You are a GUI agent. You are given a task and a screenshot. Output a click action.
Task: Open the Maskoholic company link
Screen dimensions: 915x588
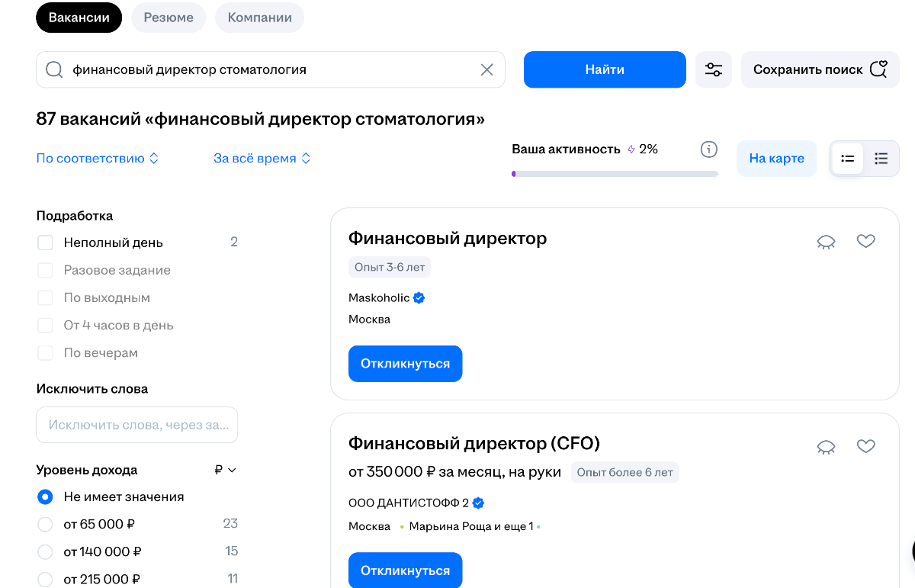click(x=379, y=297)
